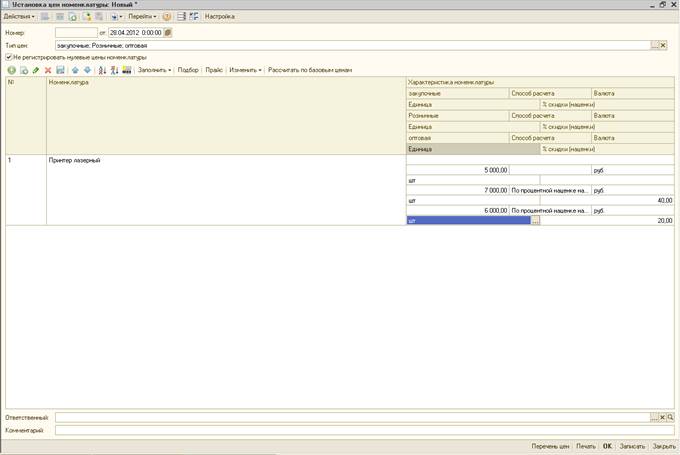Click magnifier icon in Ответственный field

[670, 416]
